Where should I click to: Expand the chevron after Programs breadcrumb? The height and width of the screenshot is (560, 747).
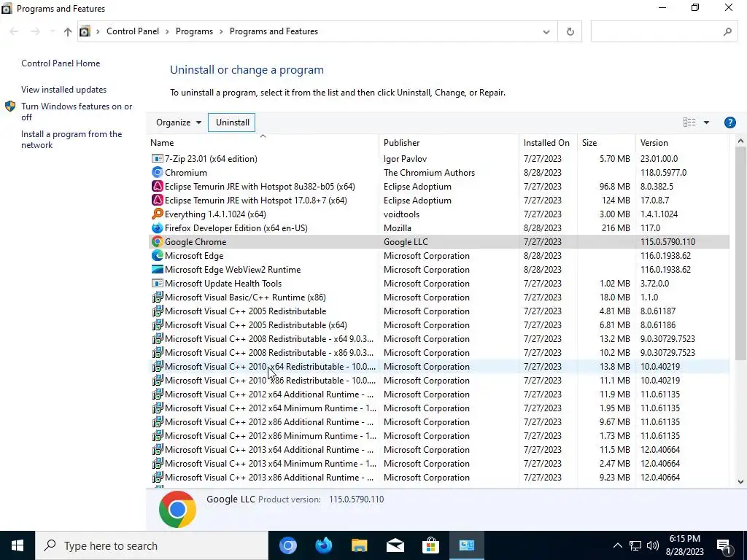point(222,31)
